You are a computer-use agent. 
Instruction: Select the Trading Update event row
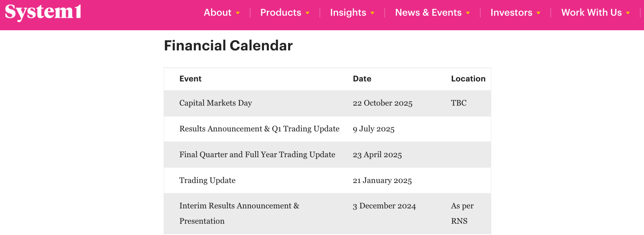(x=327, y=180)
